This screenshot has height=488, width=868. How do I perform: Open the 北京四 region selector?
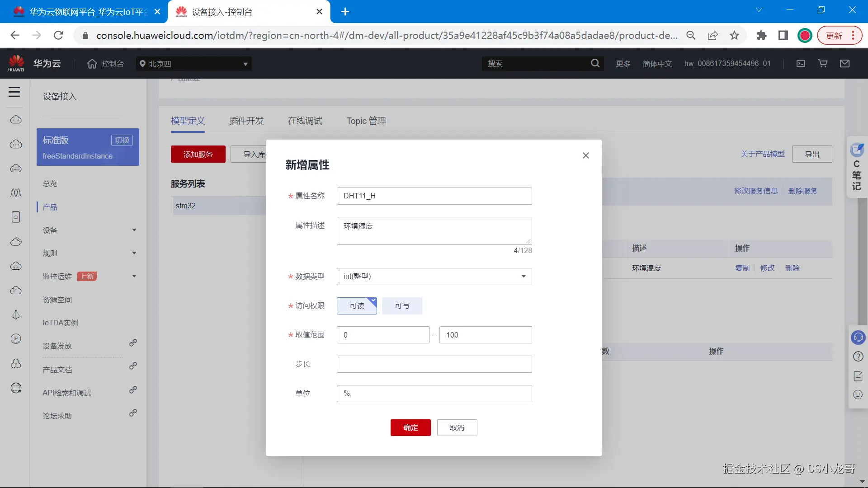pos(193,64)
